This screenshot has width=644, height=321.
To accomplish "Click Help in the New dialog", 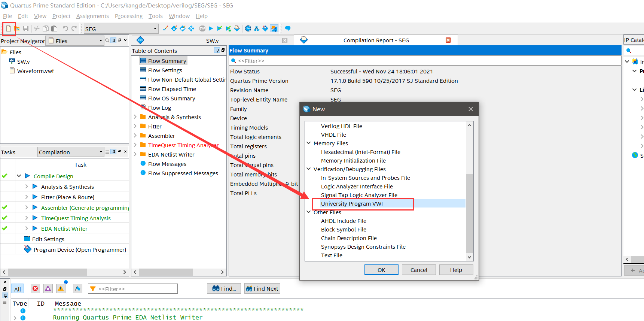I will (456, 270).
